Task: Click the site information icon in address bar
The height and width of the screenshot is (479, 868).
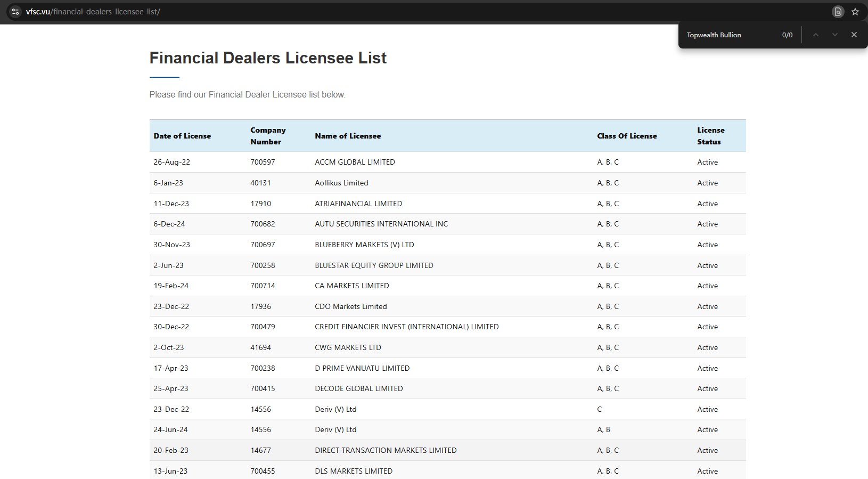Action: [15, 11]
